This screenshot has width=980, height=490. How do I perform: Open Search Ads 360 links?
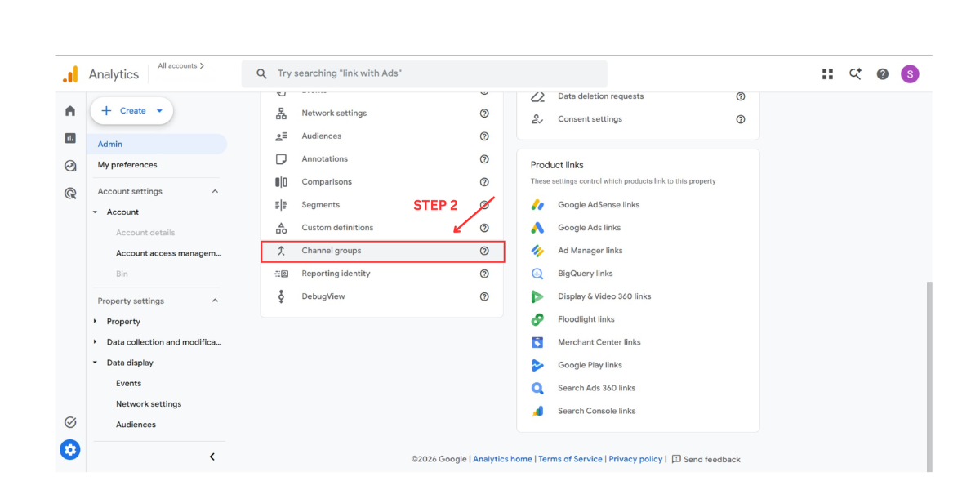click(x=596, y=388)
